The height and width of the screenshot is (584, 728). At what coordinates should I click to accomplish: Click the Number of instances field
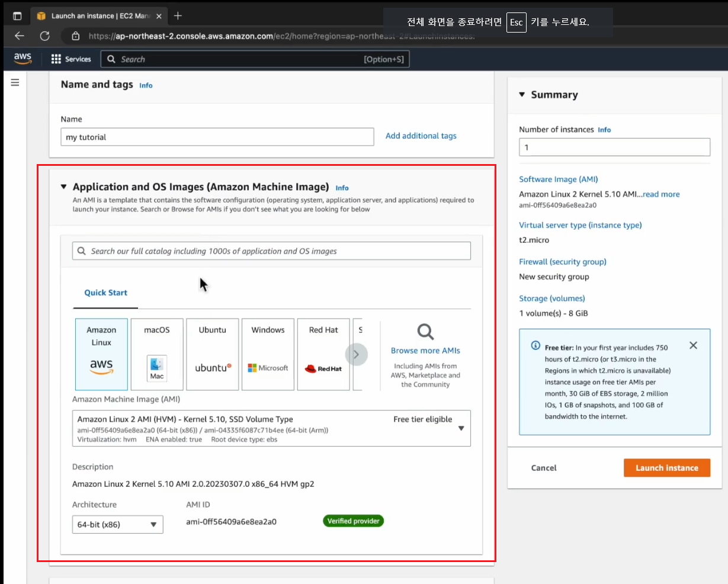point(614,147)
